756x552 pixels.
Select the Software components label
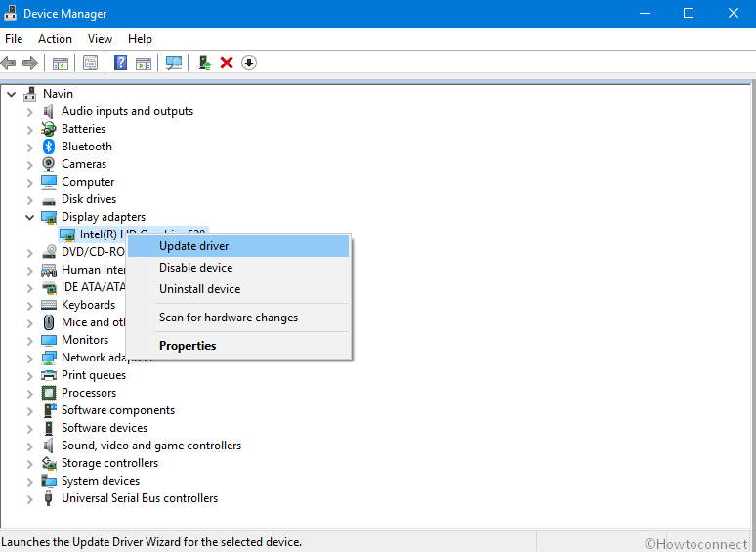click(x=117, y=410)
